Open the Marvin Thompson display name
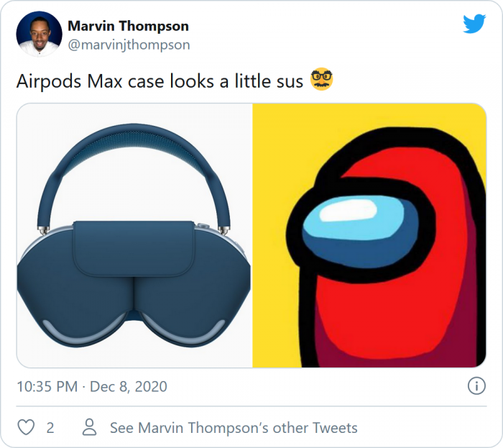Viewport: 503px width, 448px height. tap(129, 26)
